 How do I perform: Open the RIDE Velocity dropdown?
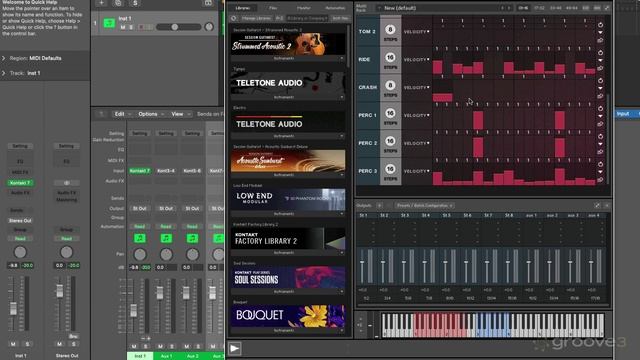[x=416, y=60]
